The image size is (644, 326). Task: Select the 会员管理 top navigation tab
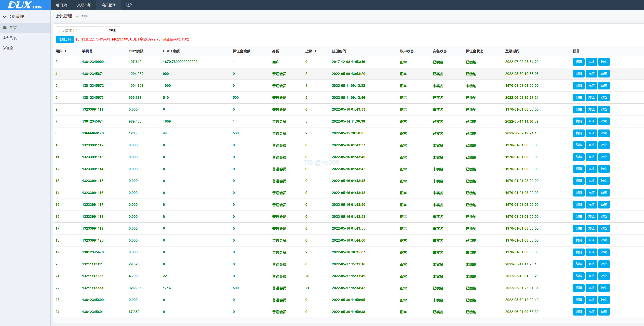pyautogui.click(x=109, y=5)
